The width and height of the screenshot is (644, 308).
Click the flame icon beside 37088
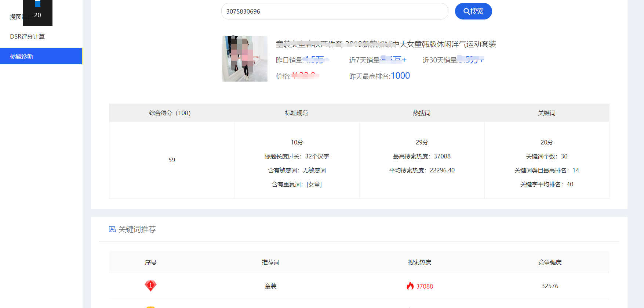pos(410,286)
